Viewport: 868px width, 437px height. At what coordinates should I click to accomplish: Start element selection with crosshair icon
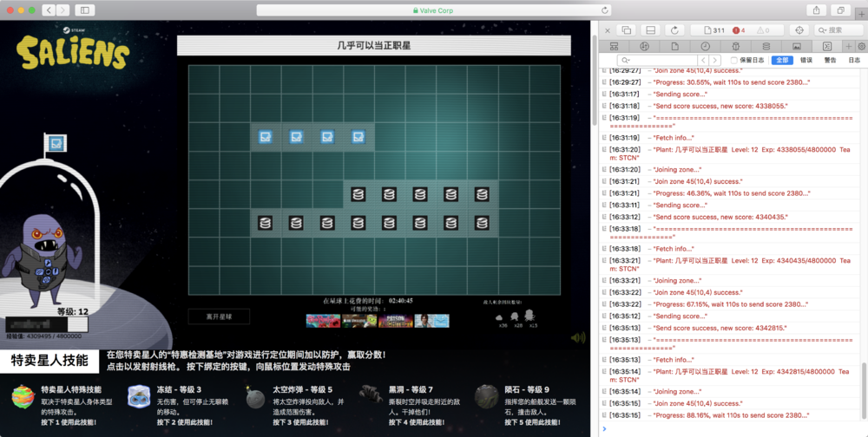pos(799,30)
